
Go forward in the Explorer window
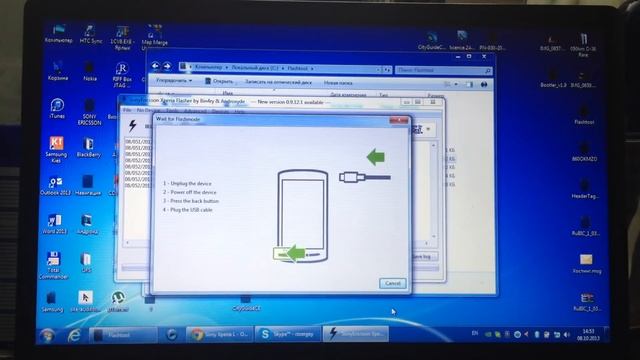pos(167,66)
